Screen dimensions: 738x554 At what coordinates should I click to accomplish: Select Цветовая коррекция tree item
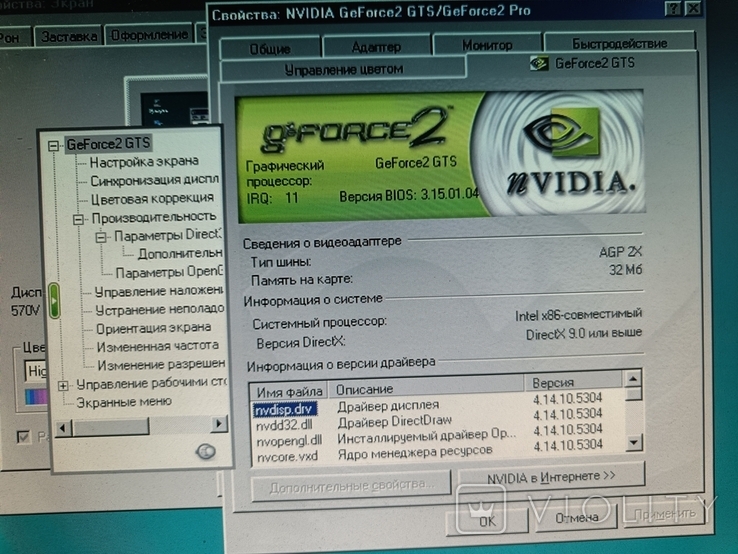152,199
